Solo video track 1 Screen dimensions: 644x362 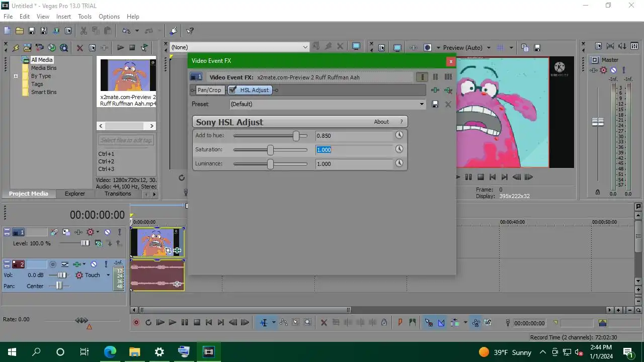point(119,232)
